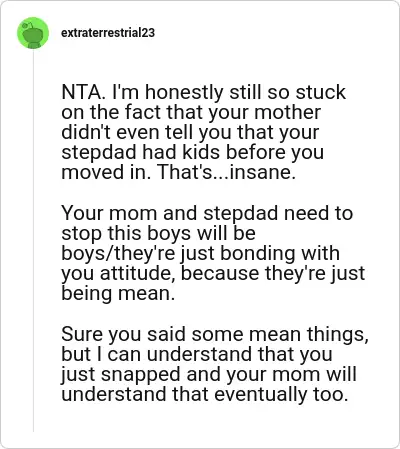Image resolution: width=400 pixels, height=449 pixels.
Task: Open the extraterrestrial23 user profile link
Action: [108, 33]
